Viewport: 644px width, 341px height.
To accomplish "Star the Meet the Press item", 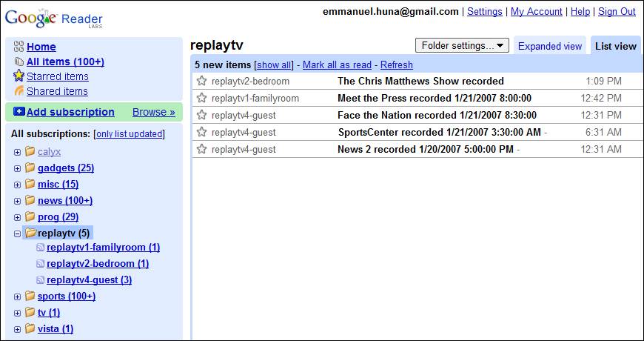I will click(201, 98).
